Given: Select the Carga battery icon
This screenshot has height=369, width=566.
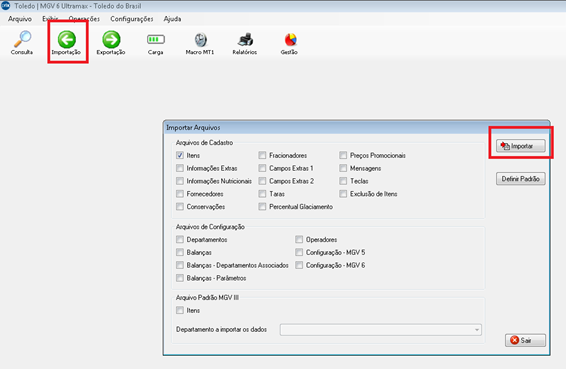Looking at the screenshot, I should pos(156,39).
